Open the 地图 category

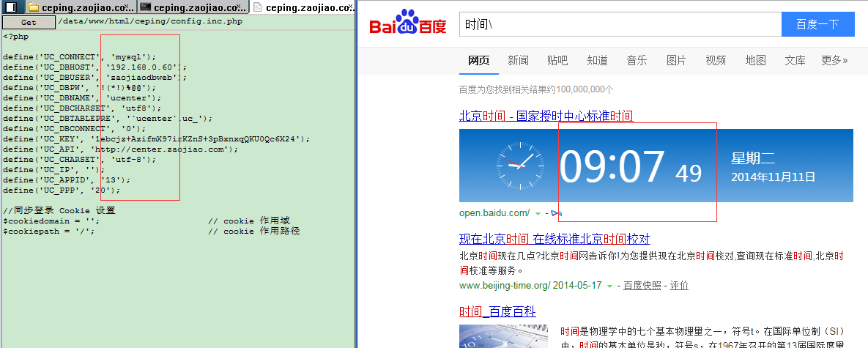[x=756, y=60]
